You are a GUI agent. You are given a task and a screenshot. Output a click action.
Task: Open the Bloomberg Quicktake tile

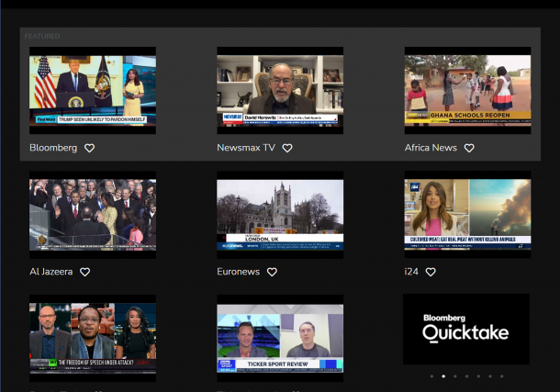[466, 329]
